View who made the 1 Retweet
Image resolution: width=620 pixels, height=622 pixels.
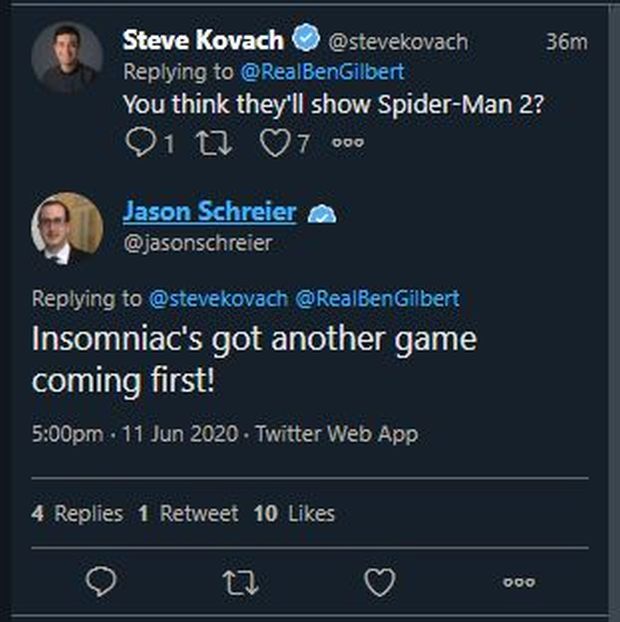pyautogui.click(x=188, y=514)
